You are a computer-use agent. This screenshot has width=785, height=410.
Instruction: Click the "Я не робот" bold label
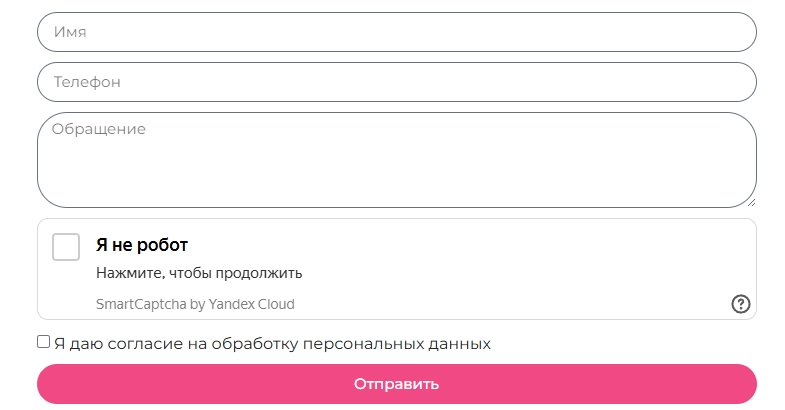click(142, 245)
